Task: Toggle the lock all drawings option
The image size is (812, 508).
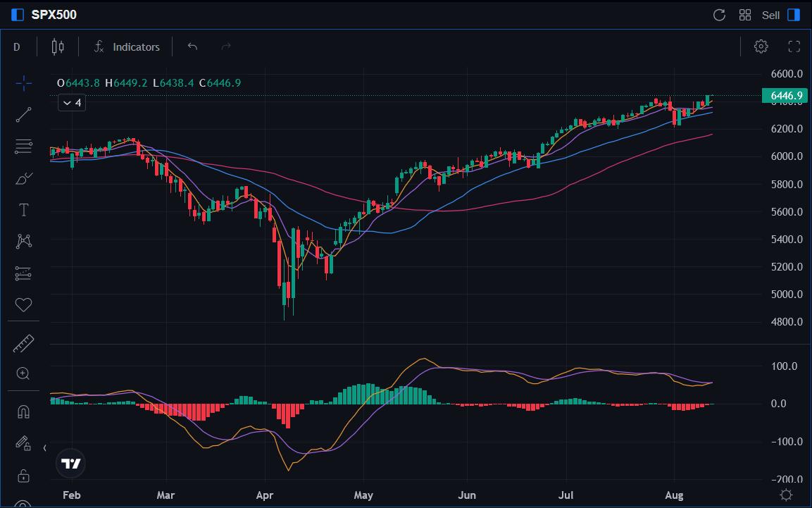Action: [x=23, y=476]
